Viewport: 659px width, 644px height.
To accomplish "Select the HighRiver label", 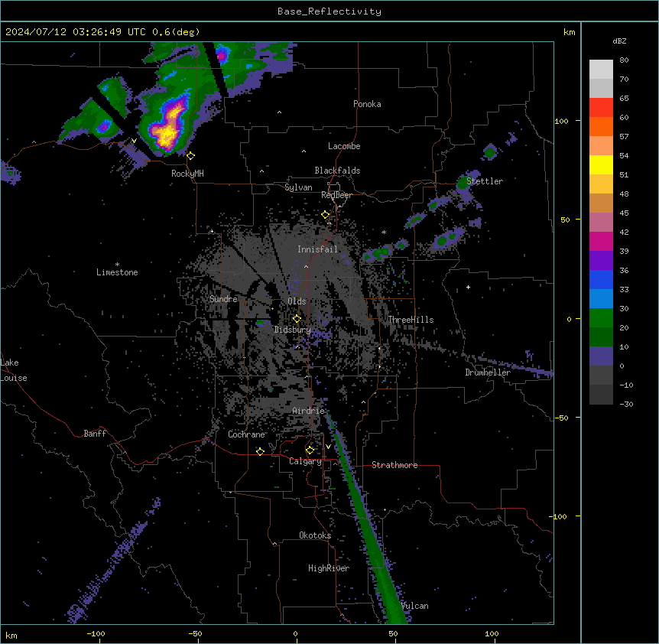I will [329, 568].
